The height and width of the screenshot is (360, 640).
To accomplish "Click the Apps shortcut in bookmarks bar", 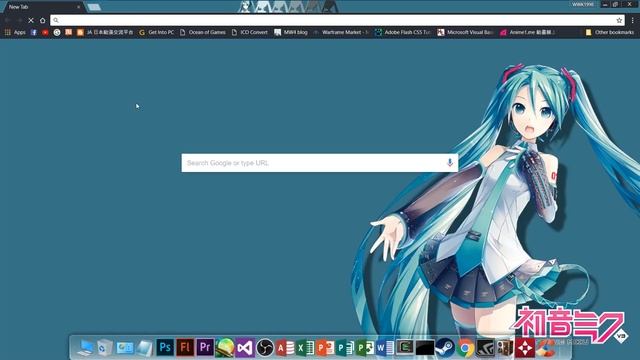I will click(x=15, y=32).
